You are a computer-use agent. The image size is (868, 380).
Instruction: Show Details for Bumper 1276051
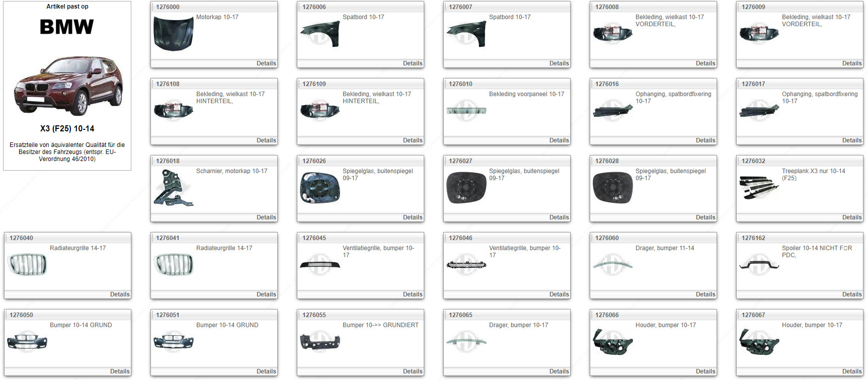[x=266, y=371]
